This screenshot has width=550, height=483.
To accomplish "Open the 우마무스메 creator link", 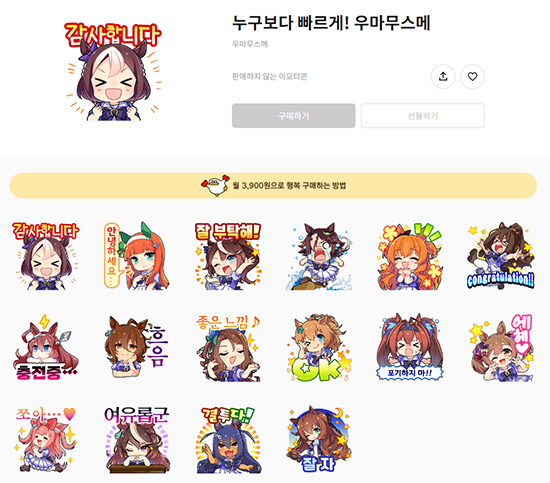I will [x=250, y=44].
